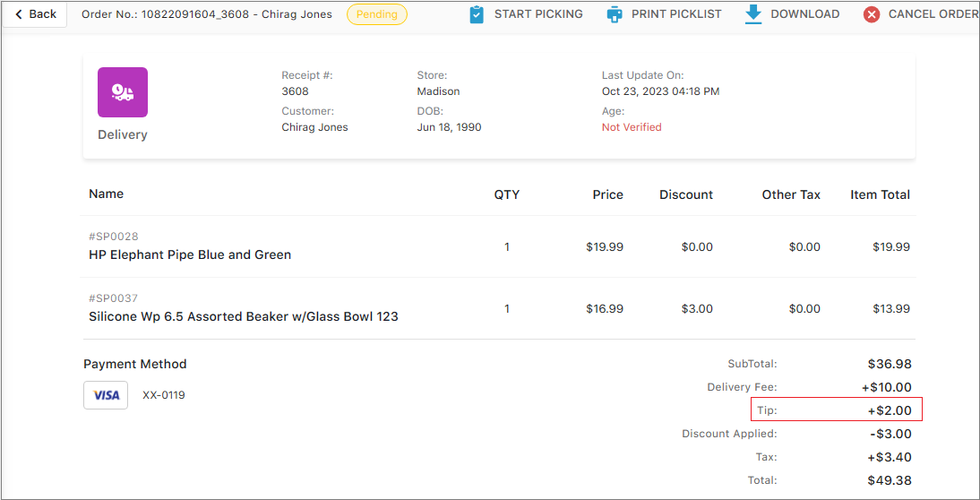
Task: Click the START PICKING label
Action: (538, 14)
